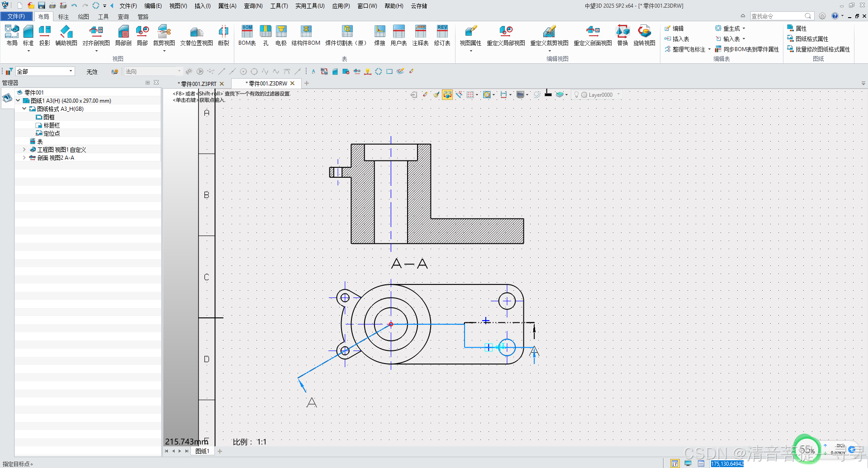868x468 pixels.
Task: Click in the 查找命令 search field
Action: pos(782,16)
